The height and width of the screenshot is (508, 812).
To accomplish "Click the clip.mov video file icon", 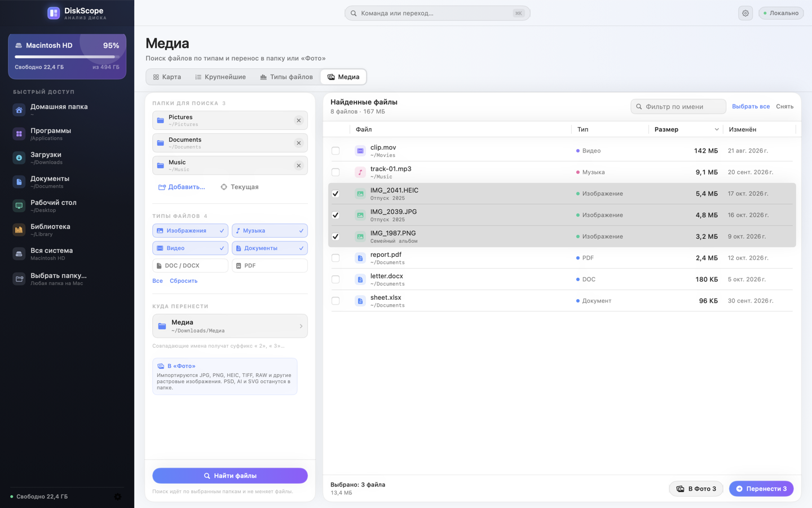I will pos(360,151).
